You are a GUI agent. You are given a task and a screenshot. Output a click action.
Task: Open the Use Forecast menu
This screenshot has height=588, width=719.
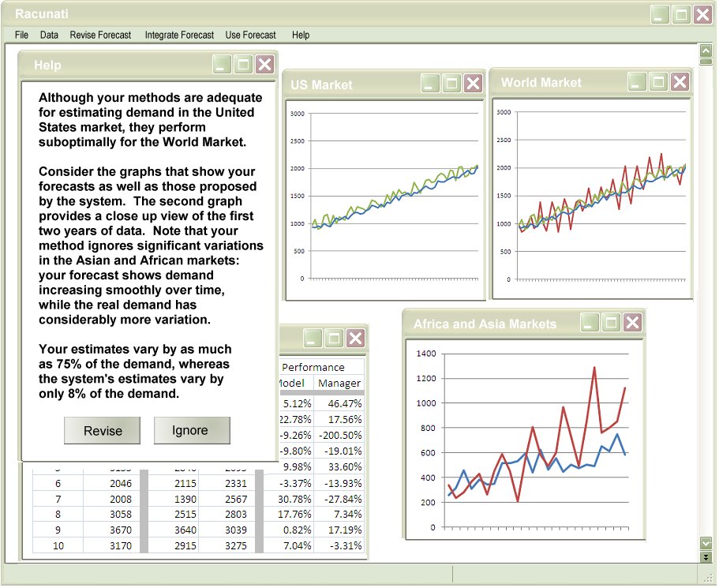(x=250, y=35)
